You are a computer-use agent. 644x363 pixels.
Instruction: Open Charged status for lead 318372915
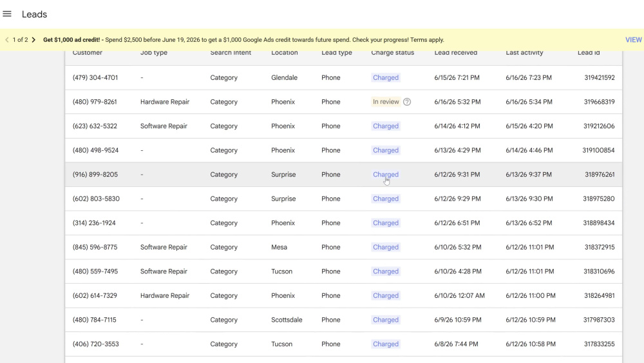(386, 248)
